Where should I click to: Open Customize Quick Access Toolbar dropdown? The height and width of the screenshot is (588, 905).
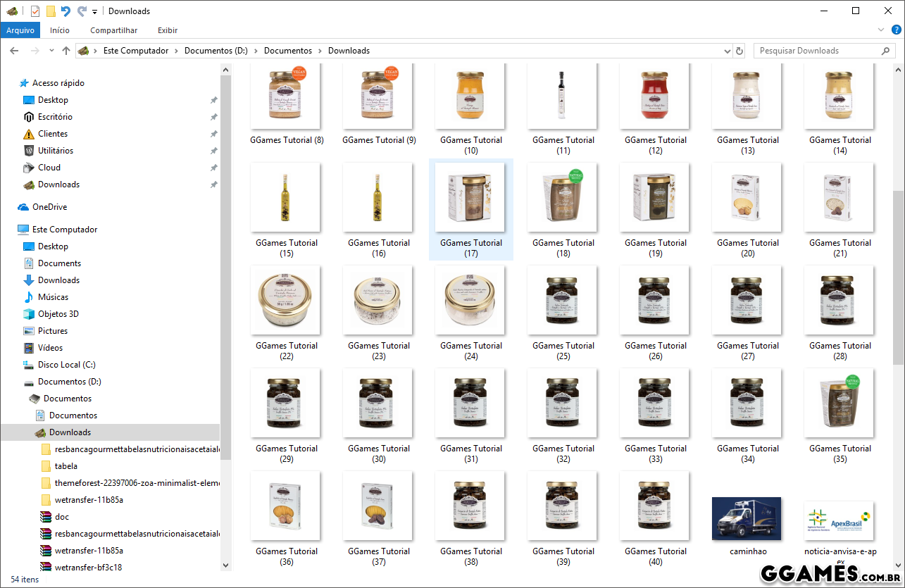(x=95, y=12)
